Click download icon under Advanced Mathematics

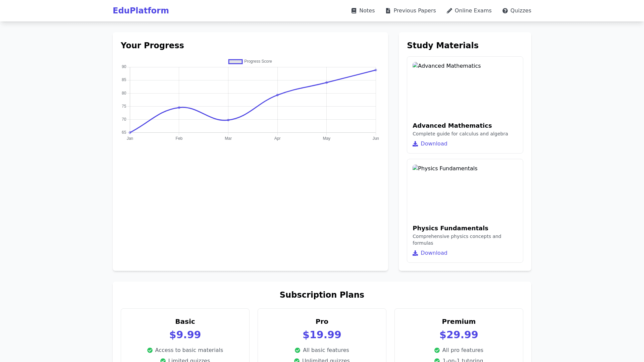pyautogui.click(x=415, y=144)
